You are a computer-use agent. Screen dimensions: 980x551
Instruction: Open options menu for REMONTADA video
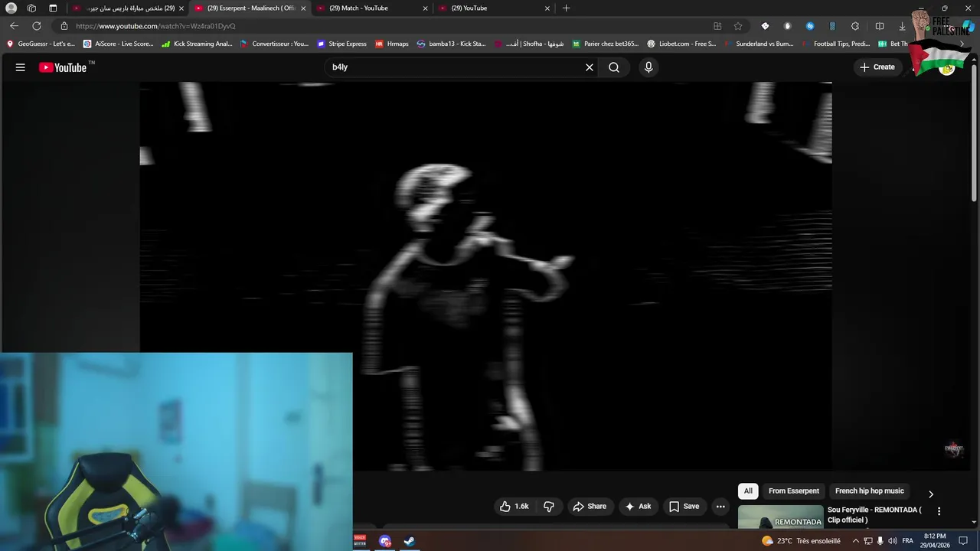point(939,511)
